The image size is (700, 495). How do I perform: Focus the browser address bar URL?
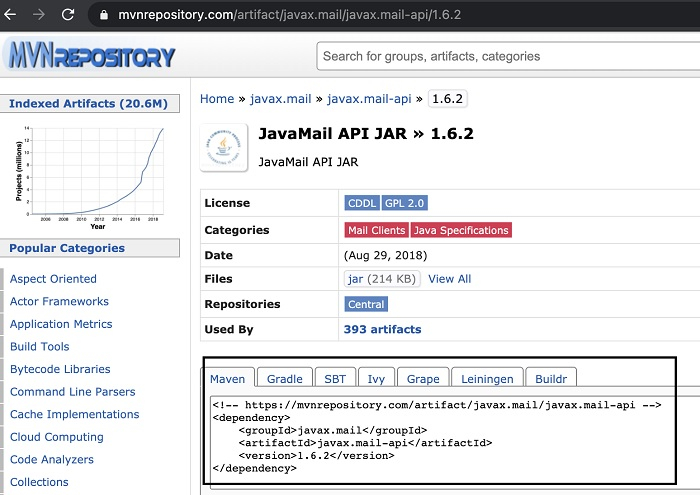[x=289, y=15]
